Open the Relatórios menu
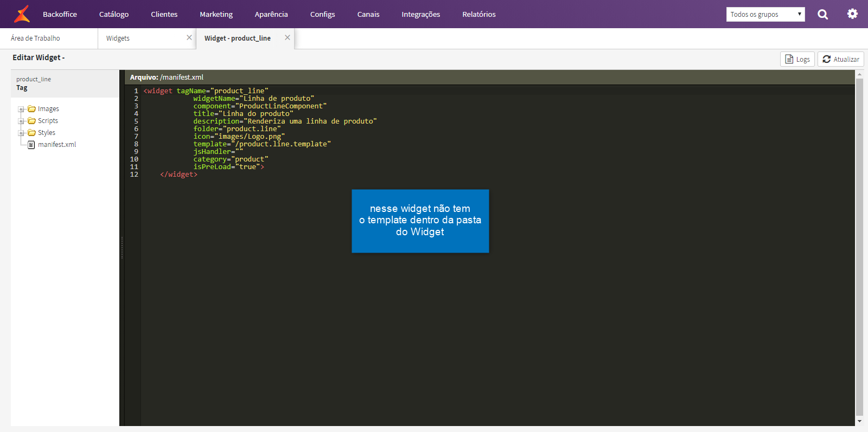 (479, 15)
